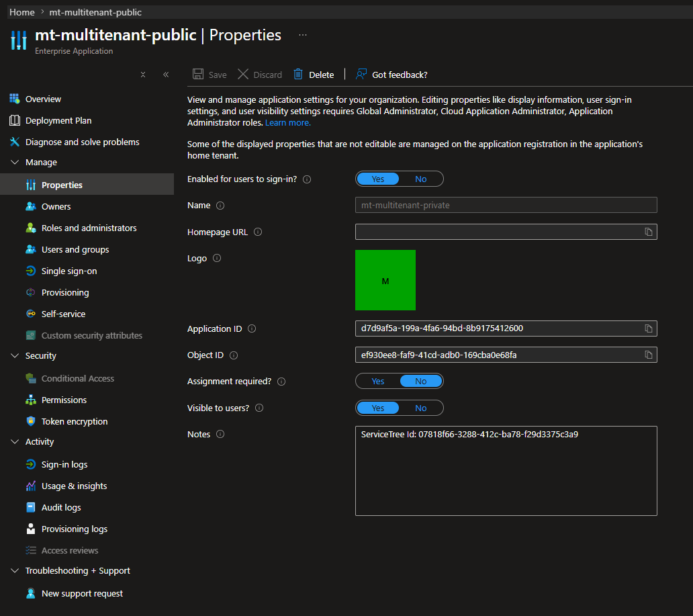
Task: Click the info icon beside Logo
Action: 216,258
